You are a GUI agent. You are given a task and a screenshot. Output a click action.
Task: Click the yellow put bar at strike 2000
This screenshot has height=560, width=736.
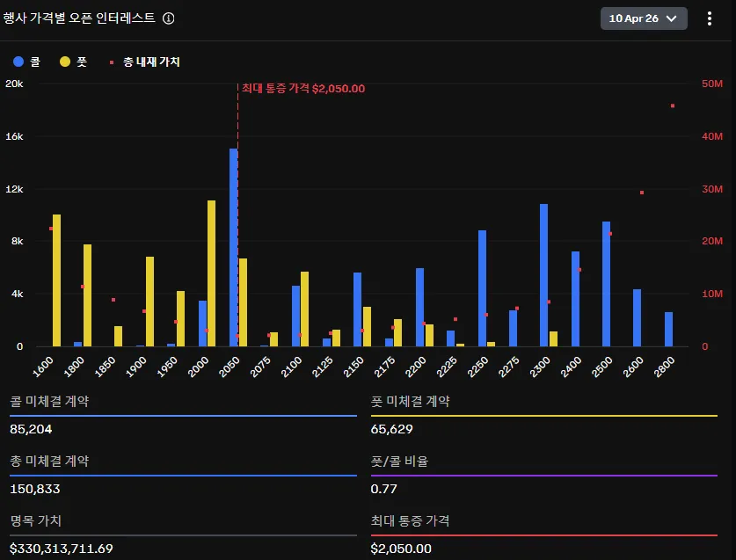[212, 273]
